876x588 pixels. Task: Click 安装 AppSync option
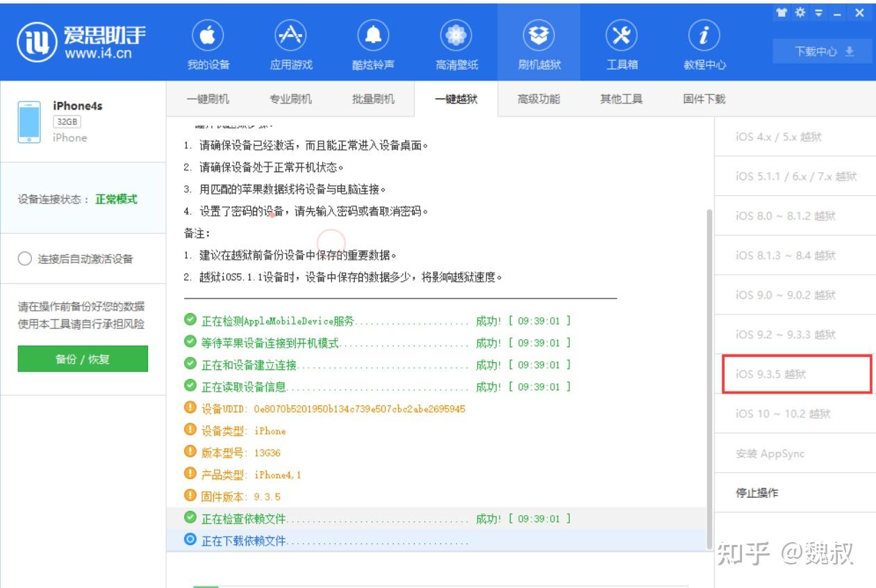(x=795, y=453)
